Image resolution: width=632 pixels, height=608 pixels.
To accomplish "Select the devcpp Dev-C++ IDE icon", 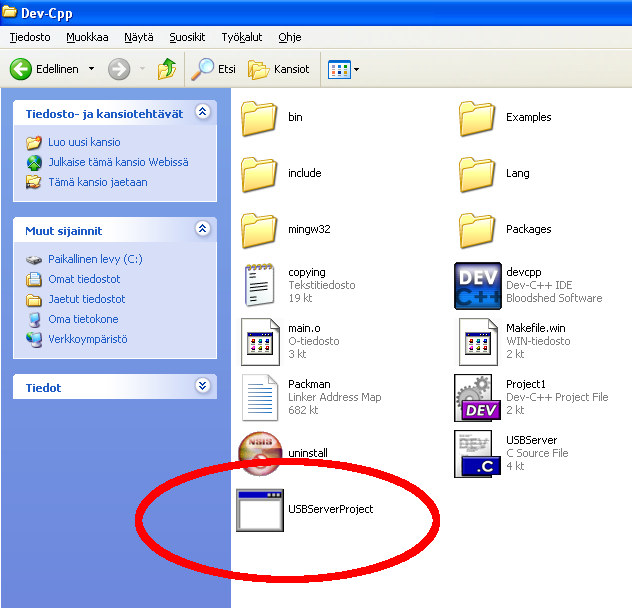I will click(478, 286).
